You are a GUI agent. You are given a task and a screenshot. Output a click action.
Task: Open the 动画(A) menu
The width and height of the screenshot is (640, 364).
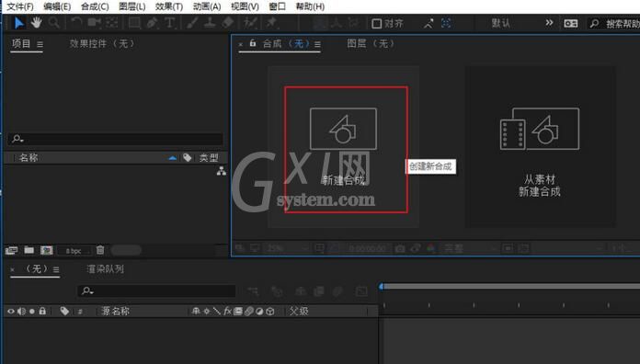pyautogui.click(x=207, y=6)
